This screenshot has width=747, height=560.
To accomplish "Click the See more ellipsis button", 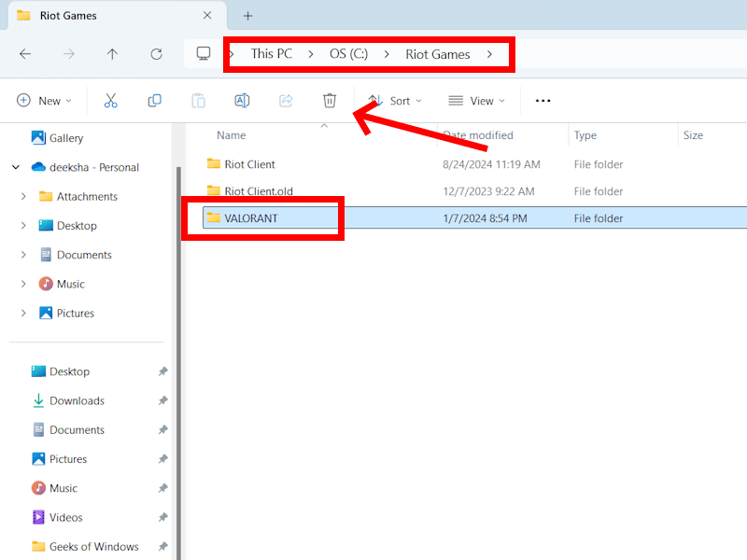I will [543, 100].
